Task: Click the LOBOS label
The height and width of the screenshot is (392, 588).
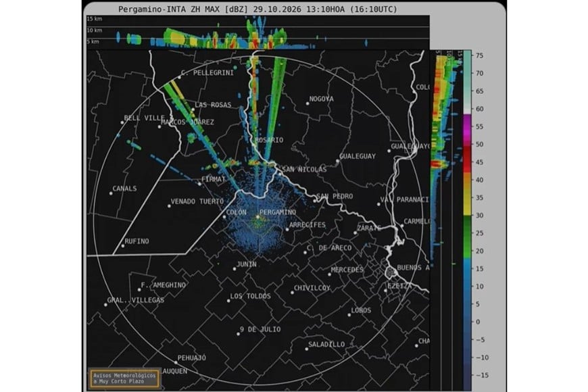Action: pos(361,311)
